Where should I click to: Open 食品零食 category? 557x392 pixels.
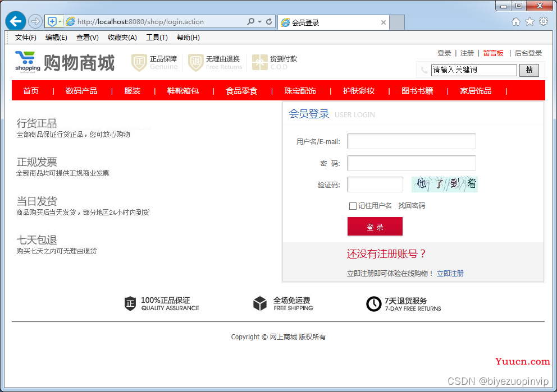tap(241, 91)
